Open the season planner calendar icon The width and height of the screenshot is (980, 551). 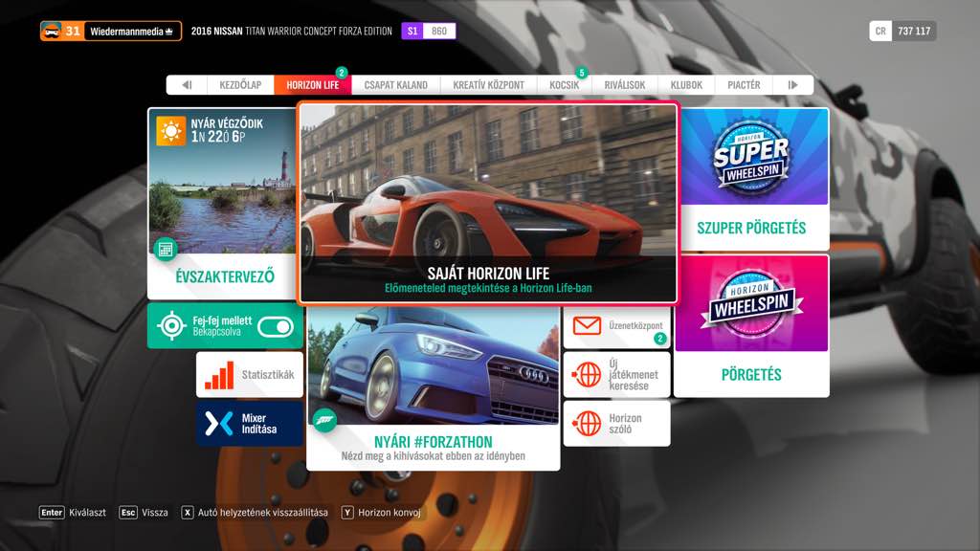pos(166,250)
